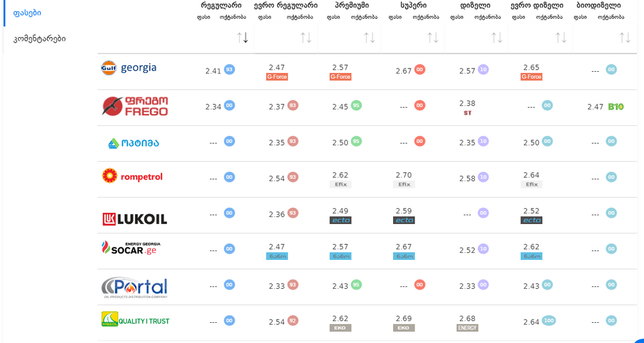
Task: Sort by the რეგულარი column arrows
Action: [243, 38]
